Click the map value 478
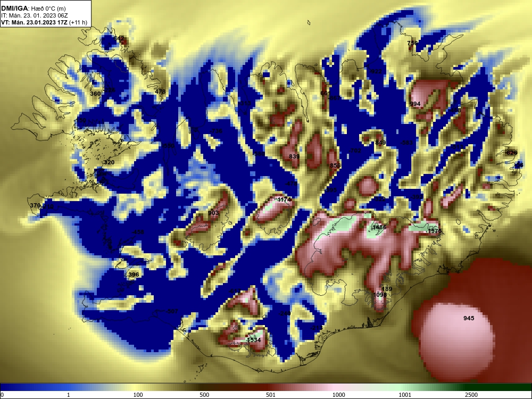This screenshot has width=532, height=399. [160, 92]
